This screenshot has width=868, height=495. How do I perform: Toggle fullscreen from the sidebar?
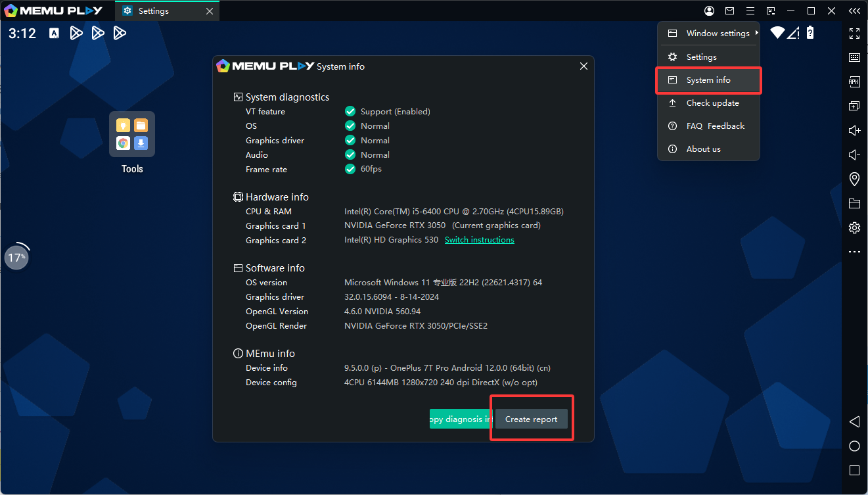854,33
